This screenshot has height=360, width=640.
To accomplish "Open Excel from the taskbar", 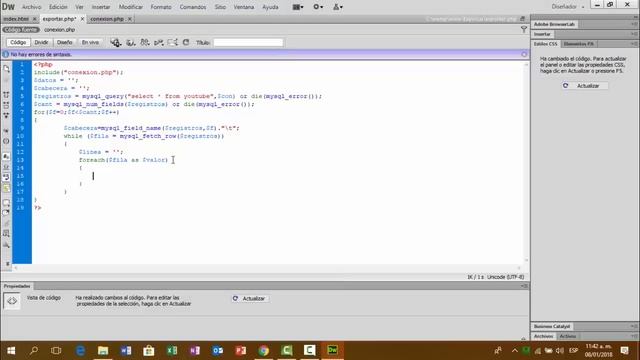I will [x=172, y=350].
